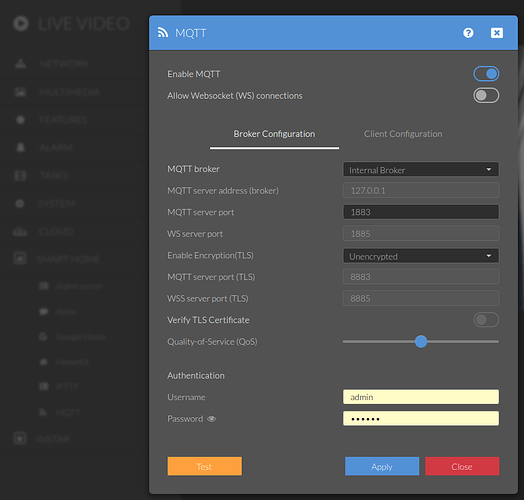Click the Live Video play icon
The image size is (524, 500).
(x=21, y=24)
